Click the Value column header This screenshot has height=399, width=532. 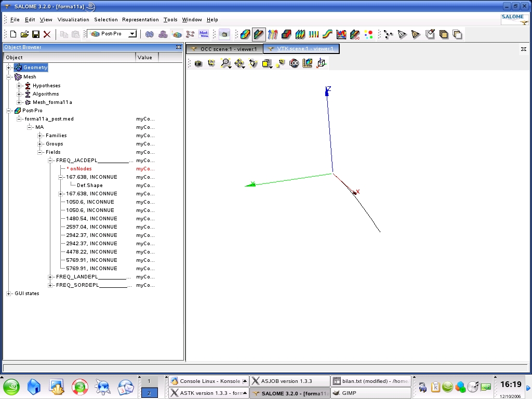[145, 58]
